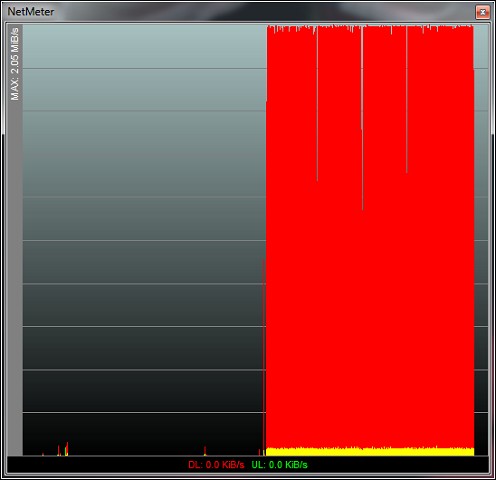Click the topmost horizontal gridline
The height and width of the screenshot is (480, 496).
point(144,68)
